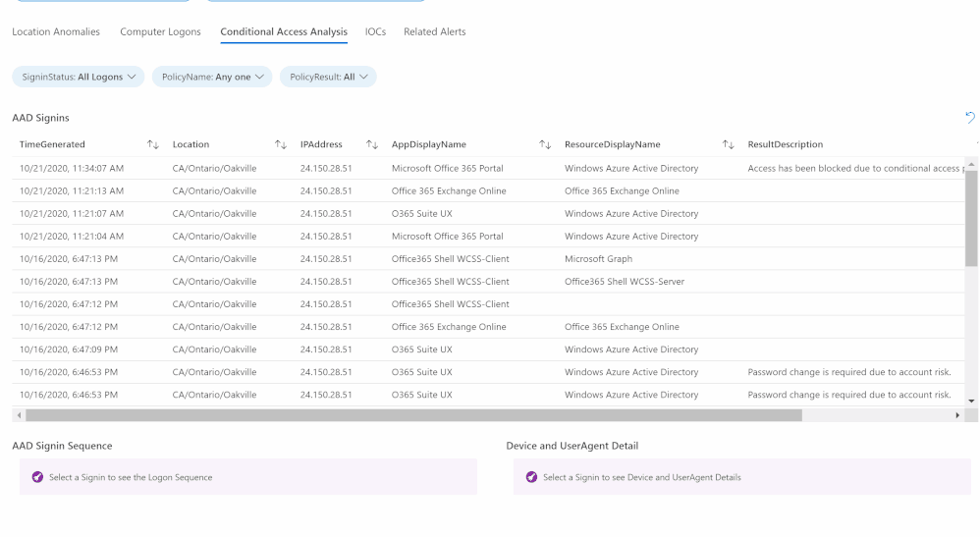The width and height of the screenshot is (980, 537).
Task: Click the scroll-down arrow of the table
Action: click(x=971, y=402)
